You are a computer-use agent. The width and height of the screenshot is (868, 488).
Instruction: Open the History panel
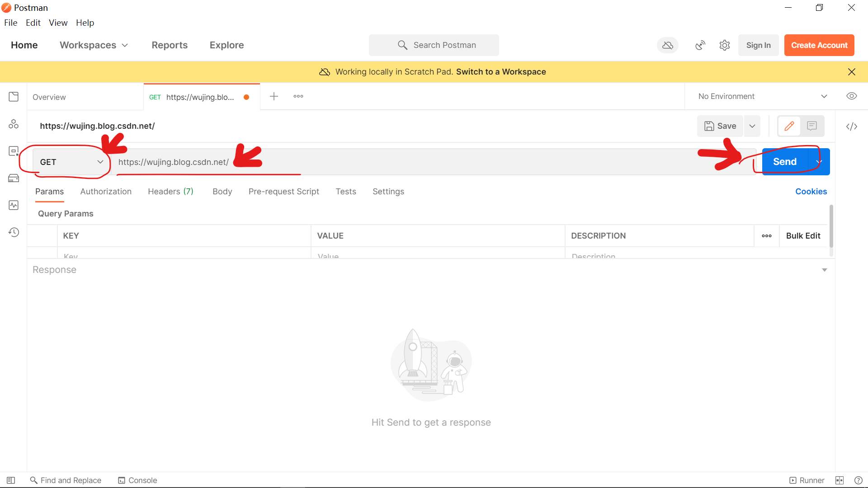(x=14, y=232)
